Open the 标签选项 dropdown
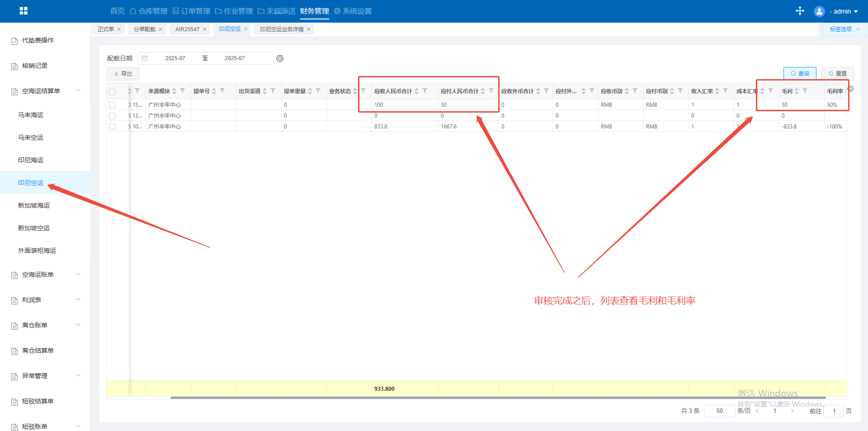The width and height of the screenshot is (868, 431). [x=844, y=29]
